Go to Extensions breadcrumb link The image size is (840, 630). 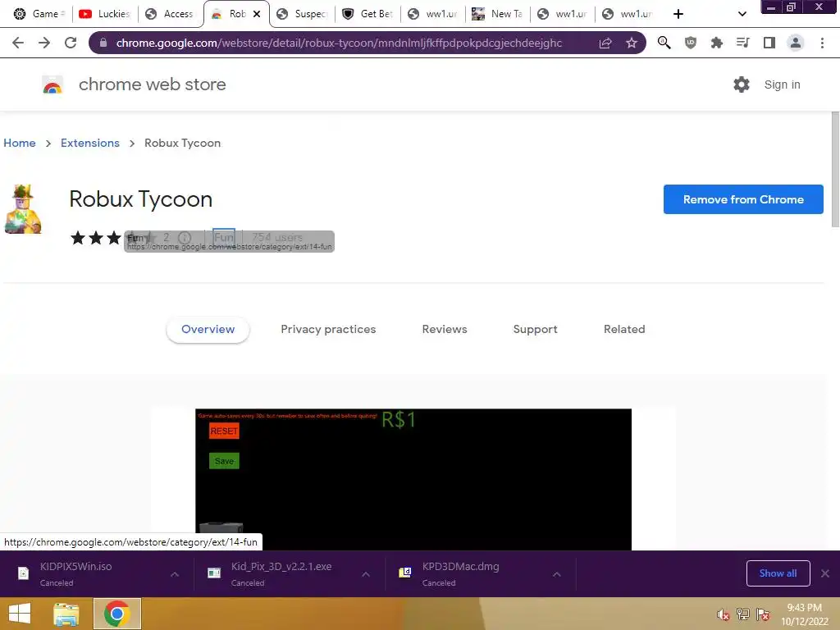[x=90, y=143]
